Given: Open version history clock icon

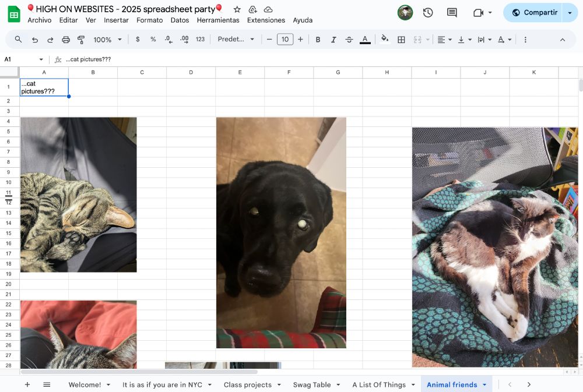Looking at the screenshot, I should pos(428,13).
